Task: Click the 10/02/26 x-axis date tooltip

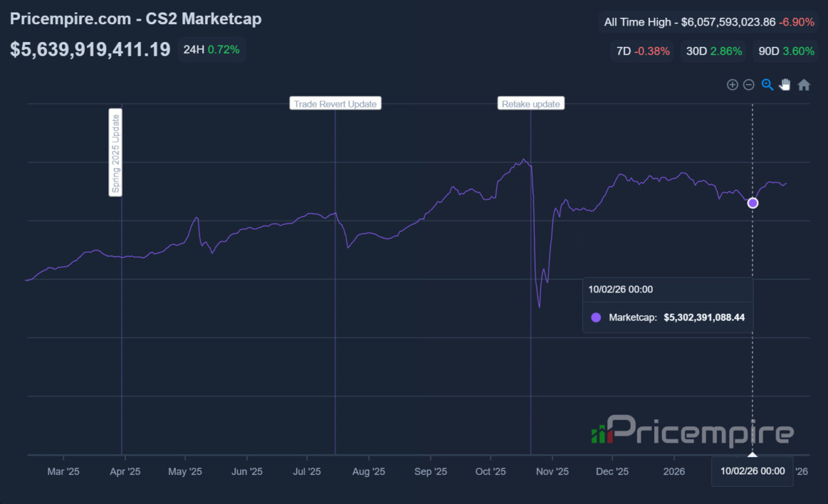Action: tap(752, 472)
